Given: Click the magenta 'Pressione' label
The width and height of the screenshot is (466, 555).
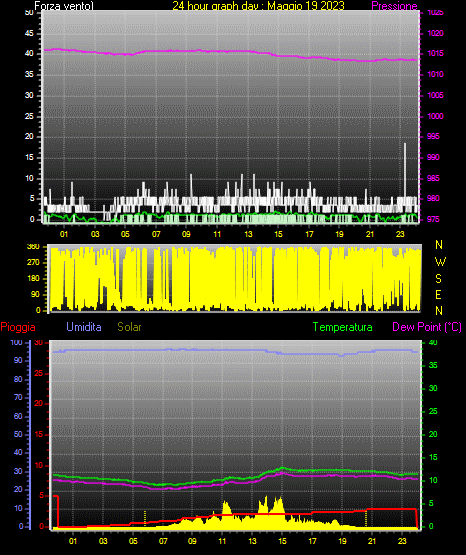Looking at the screenshot, I should tap(394, 6).
